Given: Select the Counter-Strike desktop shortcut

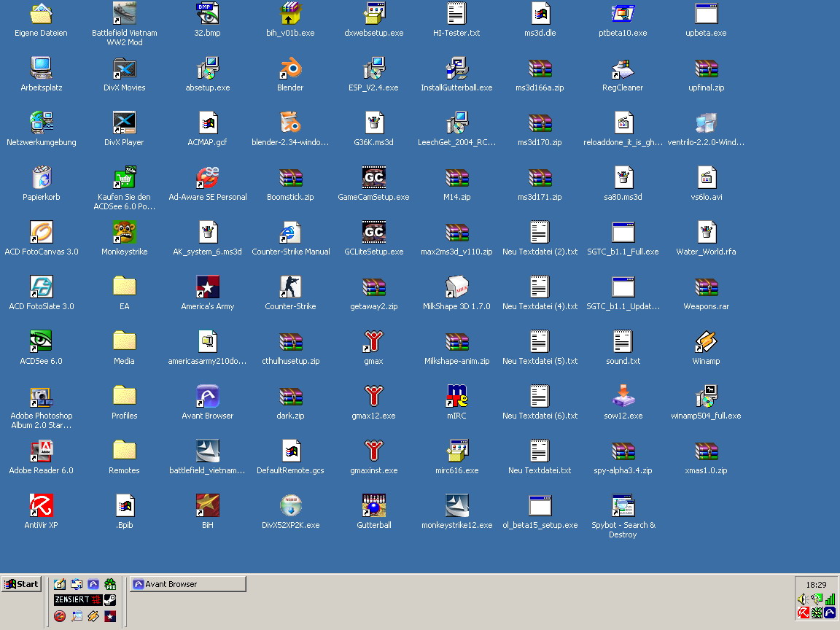Looking at the screenshot, I should coord(290,288).
